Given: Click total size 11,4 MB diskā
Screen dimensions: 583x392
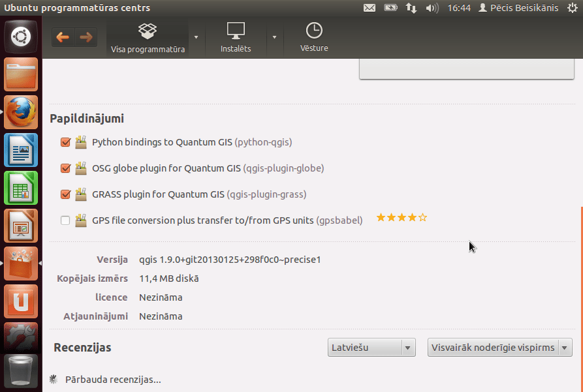Looking at the screenshot, I should coord(169,279).
